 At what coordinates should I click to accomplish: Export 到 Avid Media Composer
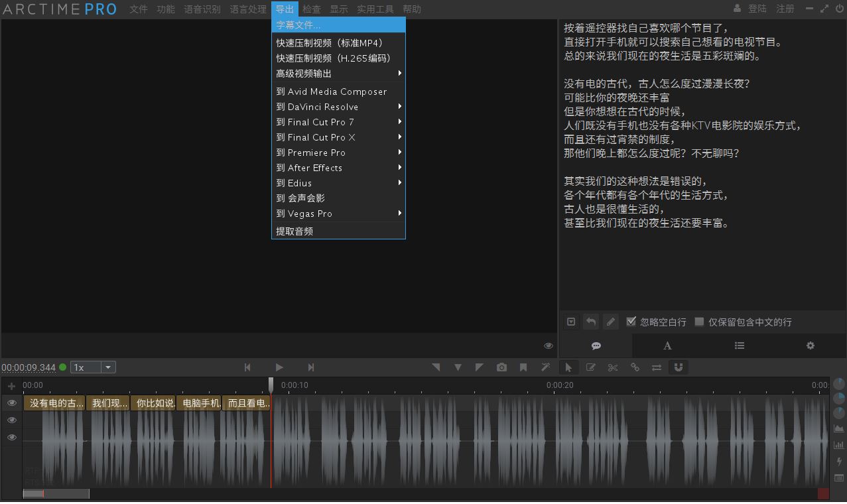pyautogui.click(x=338, y=92)
